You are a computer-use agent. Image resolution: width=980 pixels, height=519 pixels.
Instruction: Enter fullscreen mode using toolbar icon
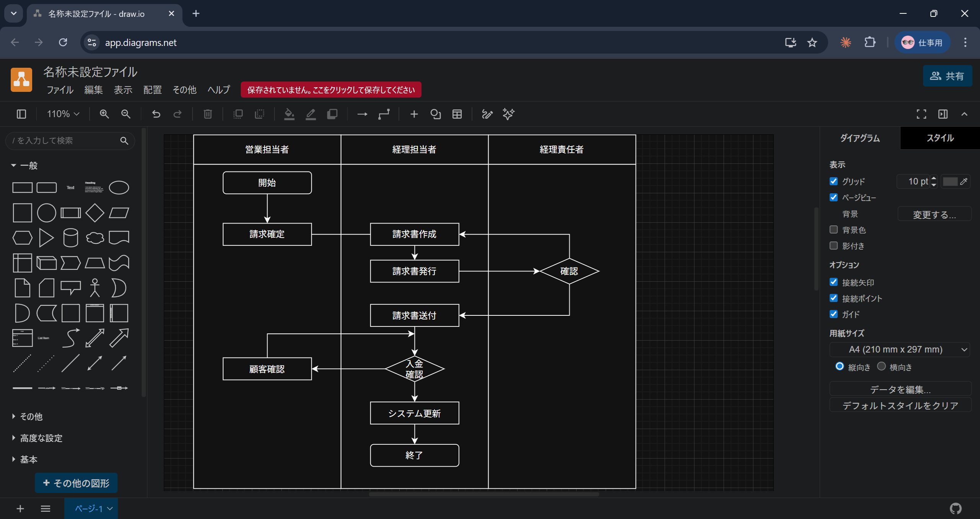(921, 114)
